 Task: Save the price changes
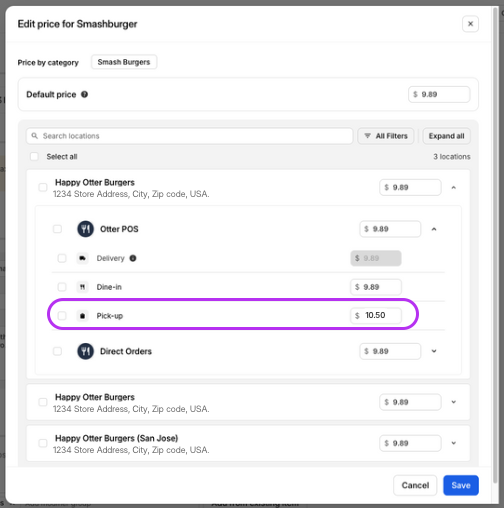pos(461,485)
